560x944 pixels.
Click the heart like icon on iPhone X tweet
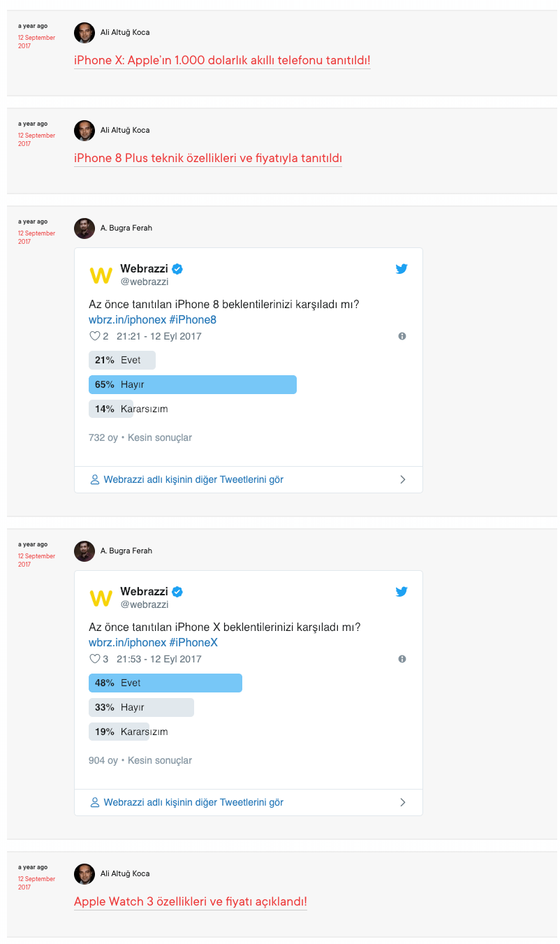point(95,659)
